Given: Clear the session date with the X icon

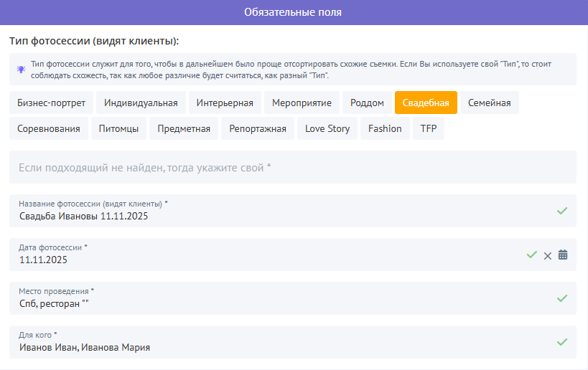Looking at the screenshot, I should pyautogui.click(x=547, y=255).
